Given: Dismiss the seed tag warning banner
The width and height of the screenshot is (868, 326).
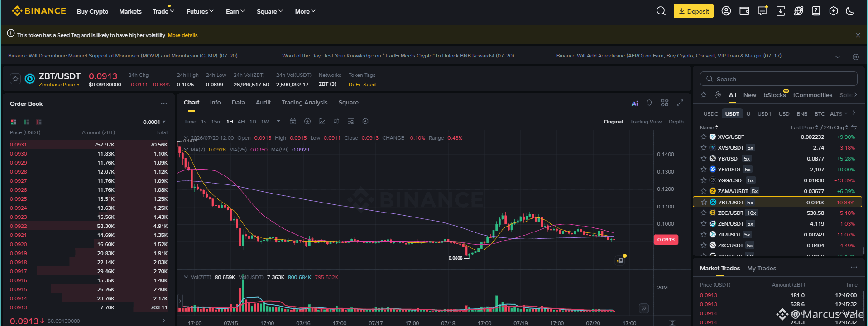Looking at the screenshot, I should click(x=858, y=35).
